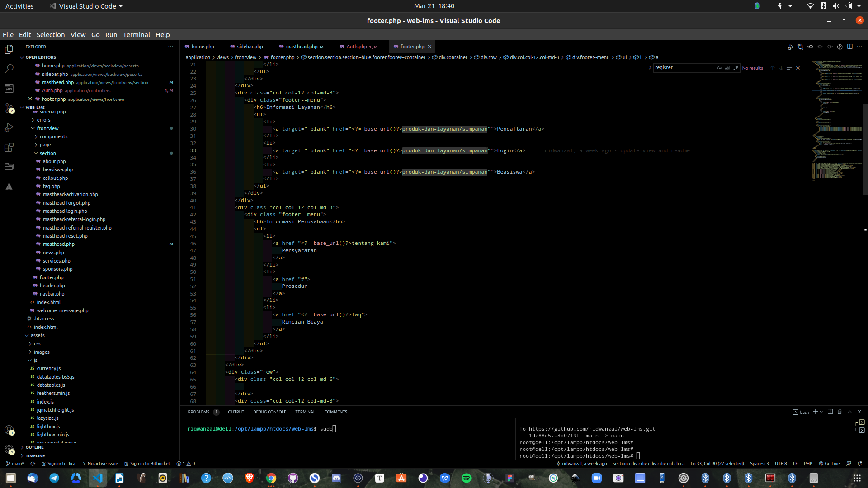Image resolution: width=868 pixels, height=488 pixels.
Task: Open the Source Control view in activity bar
Action: pos(9,108)
